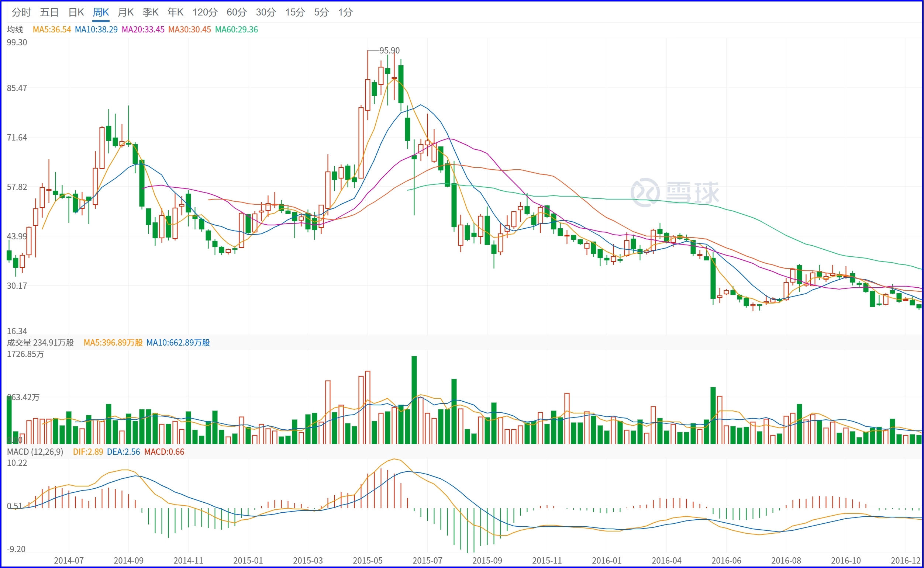Screen dimensions: 924x568
Task: Click the 雪球 watermark logo icon
Action: tap(645, 192)
